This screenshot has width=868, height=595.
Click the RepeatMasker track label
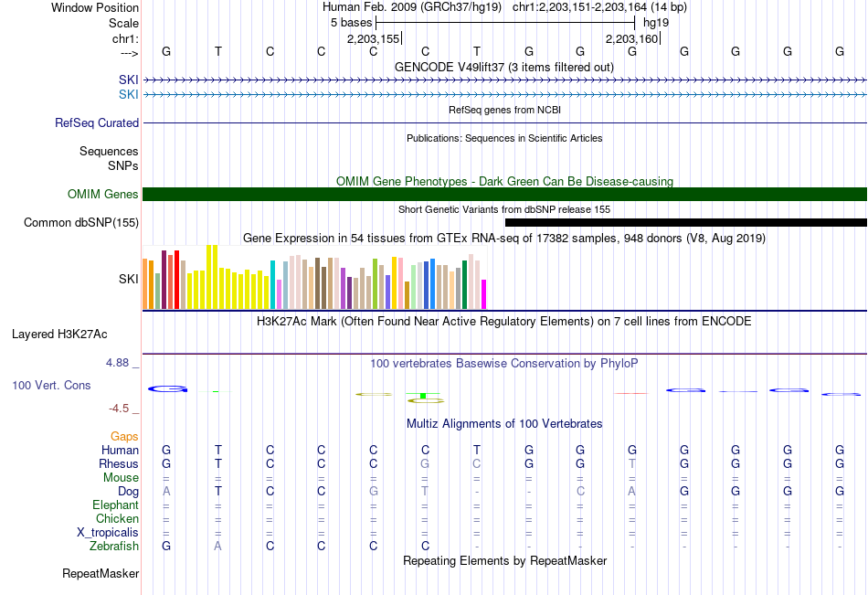(101, 574)
